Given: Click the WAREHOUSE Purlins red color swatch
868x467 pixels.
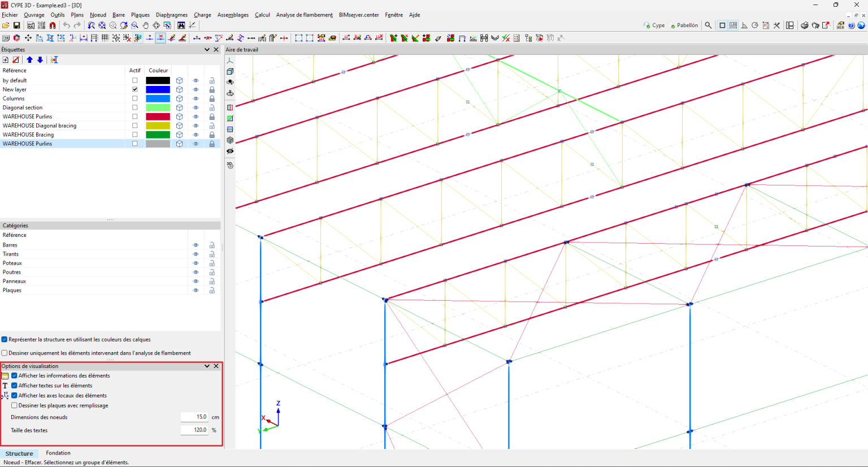Looking at the screenshot, I should pyautogui.click(x=158, y=116).
